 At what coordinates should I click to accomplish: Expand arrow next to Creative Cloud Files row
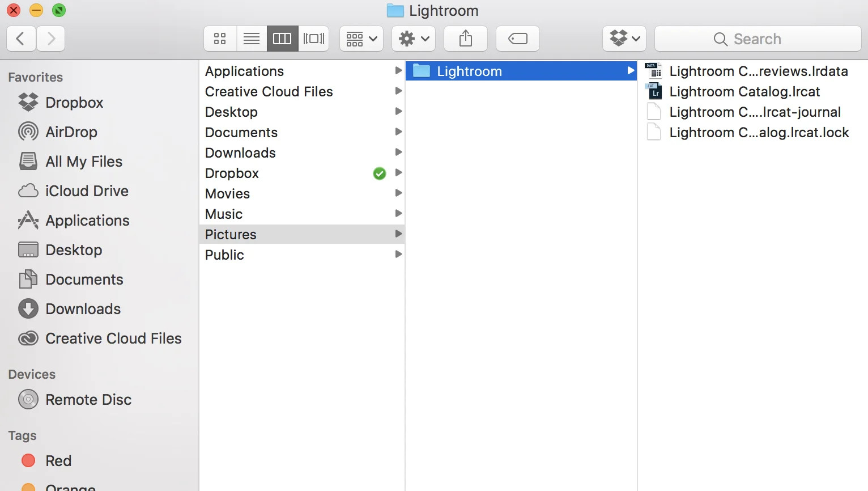coord(398,91)
